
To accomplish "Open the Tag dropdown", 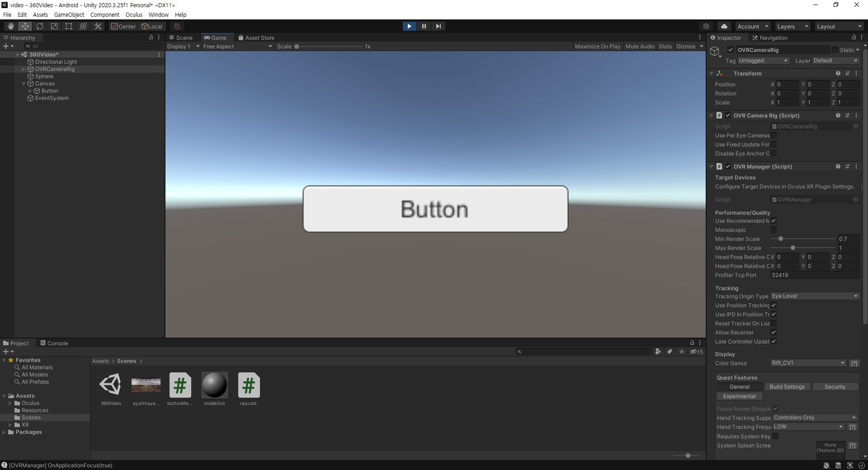I will pos(763,61).
